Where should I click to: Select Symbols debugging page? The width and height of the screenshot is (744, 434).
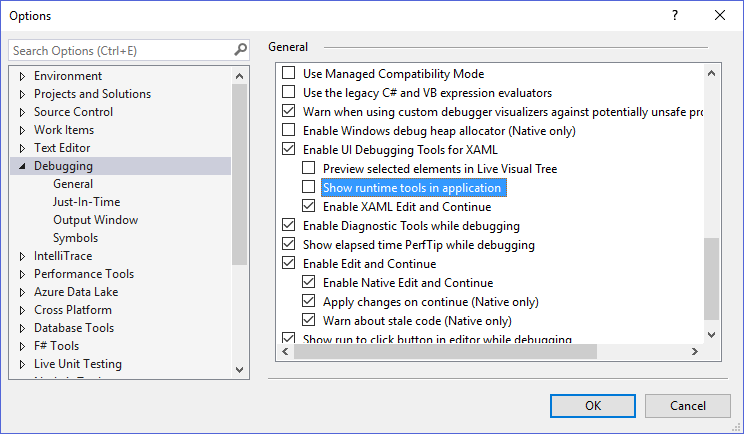(75, 238)
